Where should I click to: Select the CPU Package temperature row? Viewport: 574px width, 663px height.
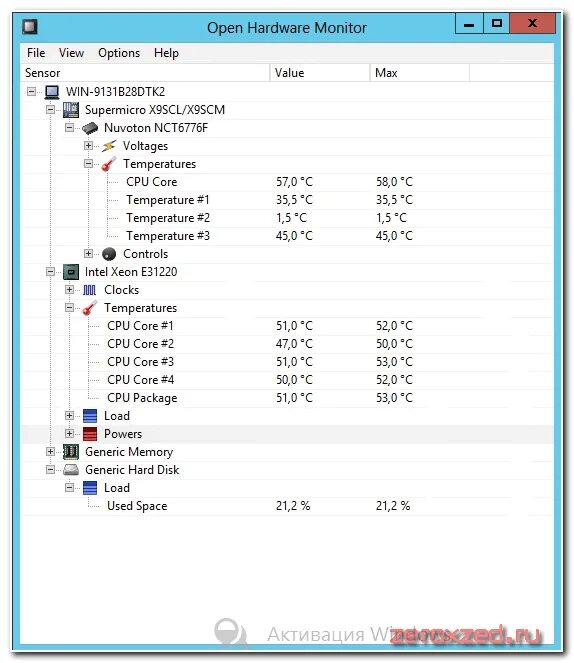pos(287,398)
